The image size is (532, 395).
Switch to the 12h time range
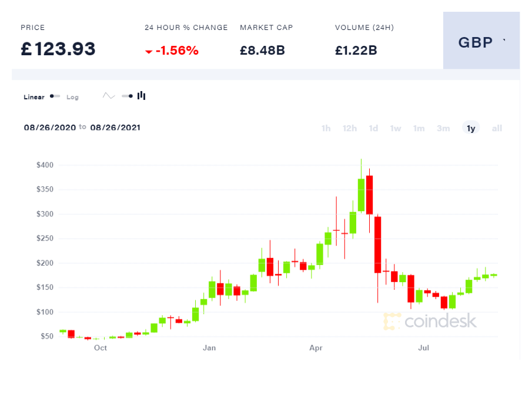pyautogui.click(x=349, y=128)
